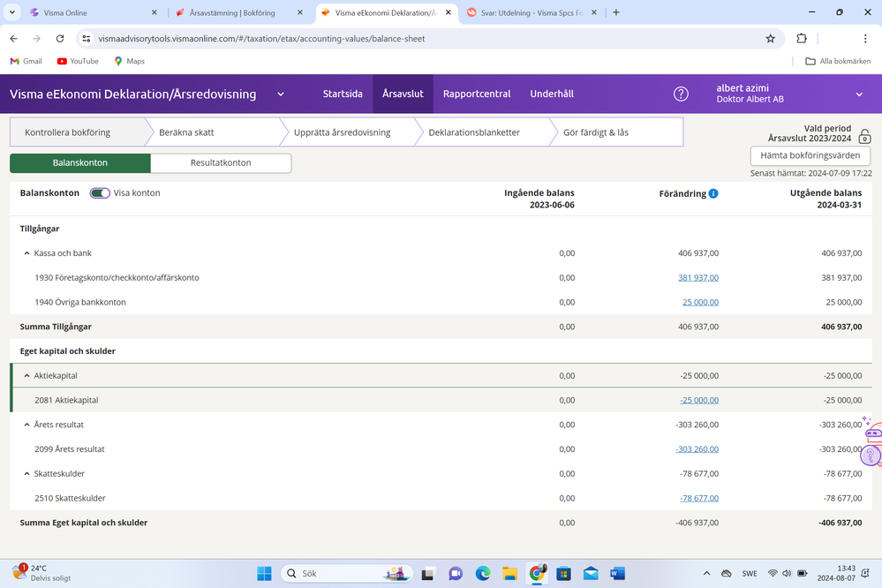Open the Windows Start menu
This screenshot has width=882, height=588.
click(x=264, y=573)
